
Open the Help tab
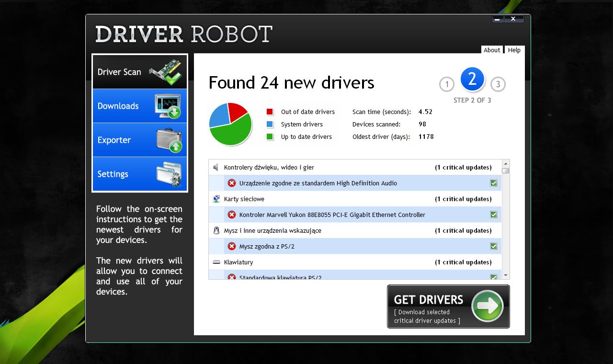[x=514, y=50]
